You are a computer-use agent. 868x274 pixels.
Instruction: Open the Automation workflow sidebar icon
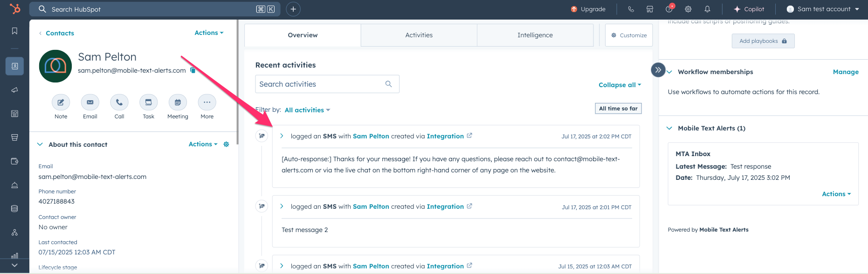14,233
